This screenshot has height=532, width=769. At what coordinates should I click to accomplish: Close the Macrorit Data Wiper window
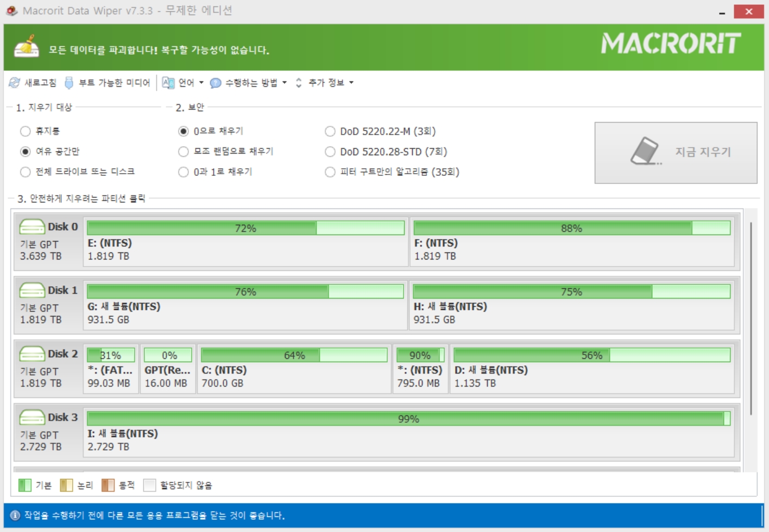pyautogui.click(x=749, y=11)
